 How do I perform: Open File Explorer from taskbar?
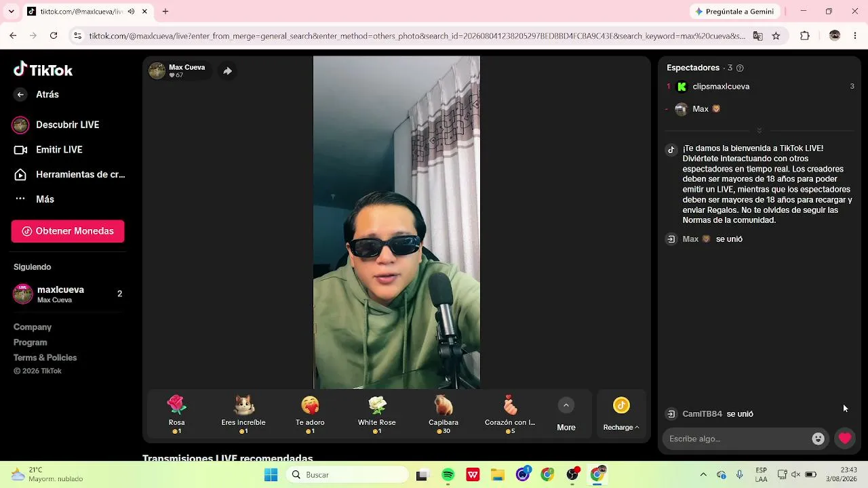pos(498,475)
